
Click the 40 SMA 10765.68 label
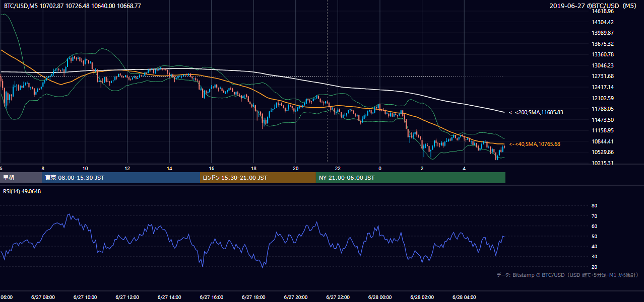pyautogui.click(x=534, y=144)
